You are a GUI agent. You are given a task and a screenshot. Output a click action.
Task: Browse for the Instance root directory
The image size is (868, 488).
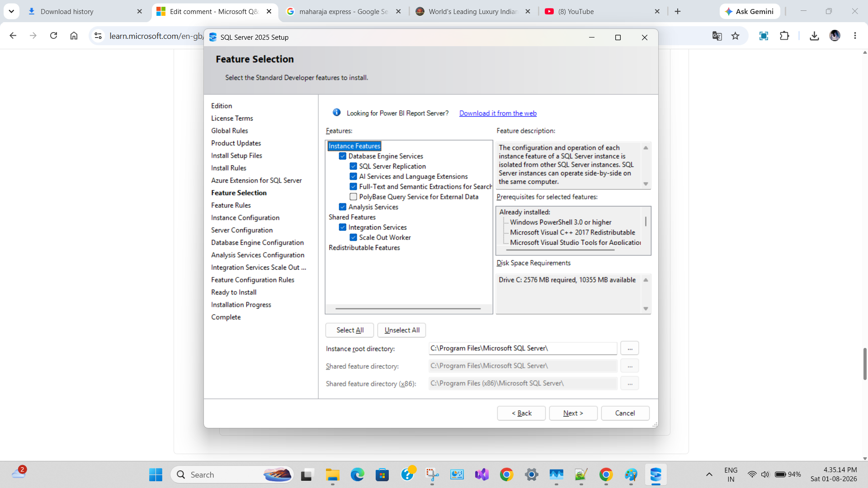coord(630,348)
